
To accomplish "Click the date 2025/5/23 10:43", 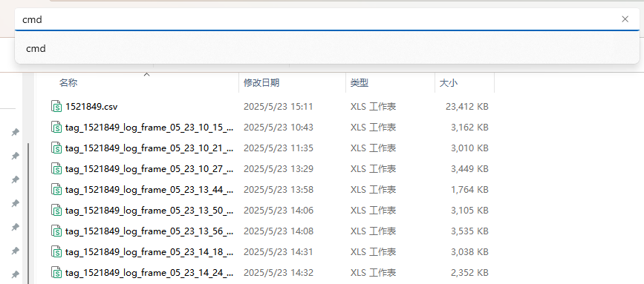I will pyautogui.click(x=279, y=128).
